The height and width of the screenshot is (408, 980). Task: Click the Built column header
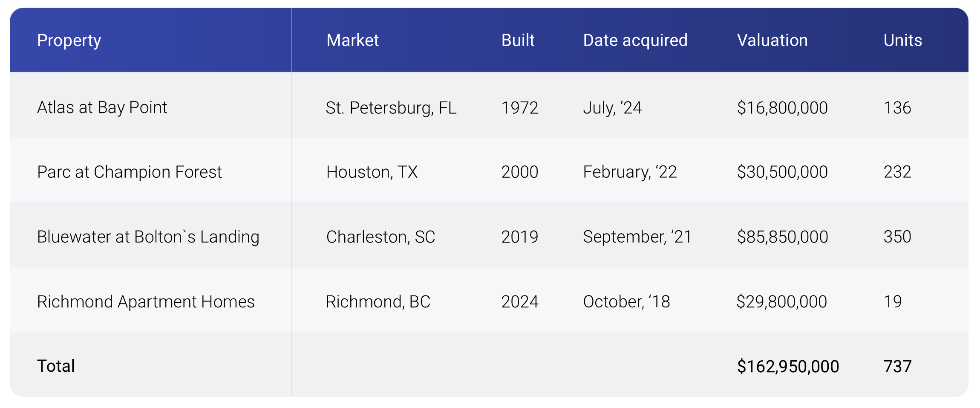coord(518,41)
